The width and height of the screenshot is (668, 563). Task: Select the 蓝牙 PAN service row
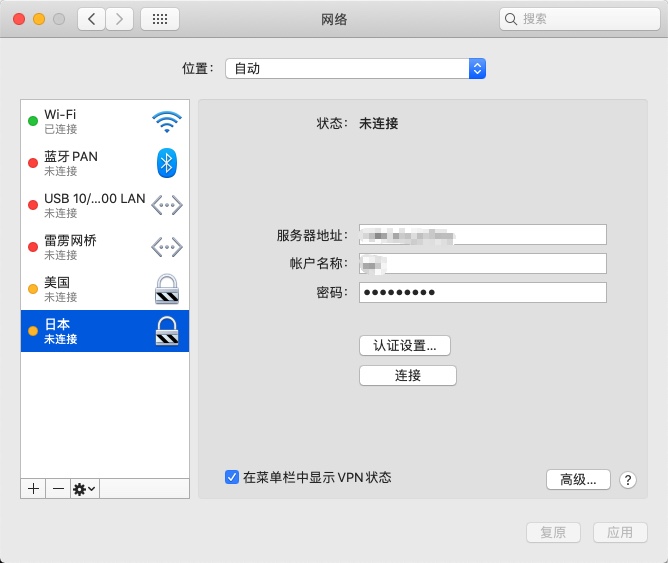[x=105, y=163]
